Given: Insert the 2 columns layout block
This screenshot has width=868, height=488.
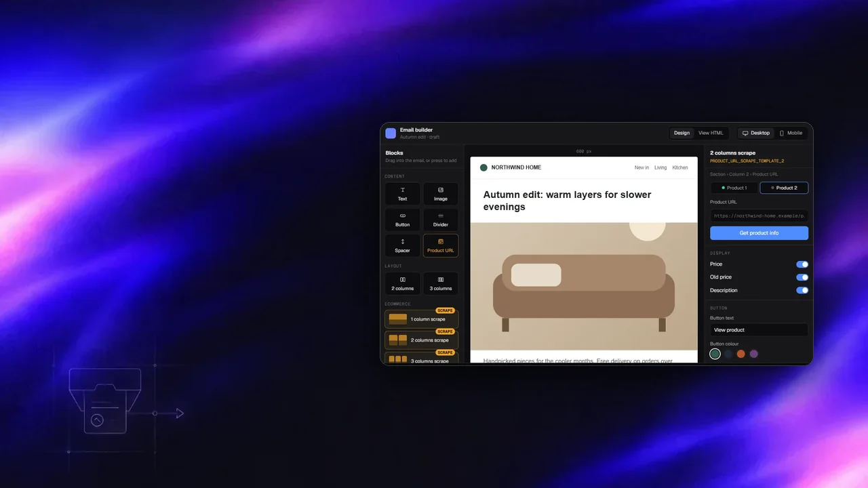Looking at the screenshot, I should [x=403, y=283].
